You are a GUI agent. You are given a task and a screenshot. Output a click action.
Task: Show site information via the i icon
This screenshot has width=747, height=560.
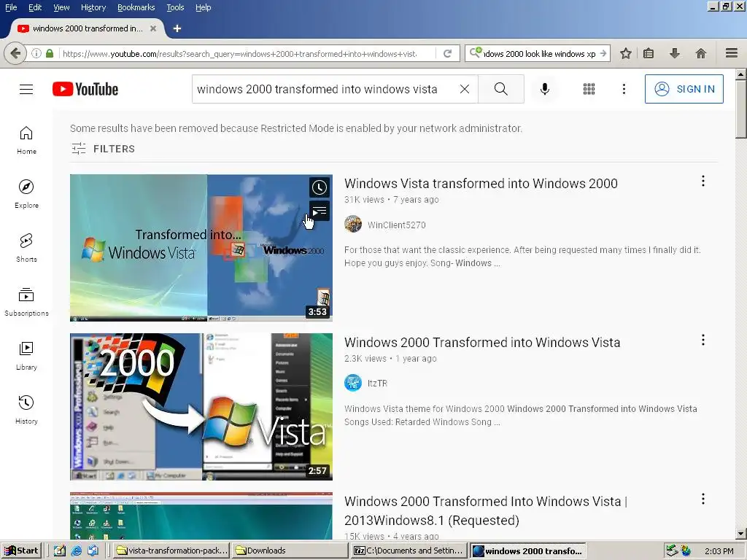click(x=36, y=53)
